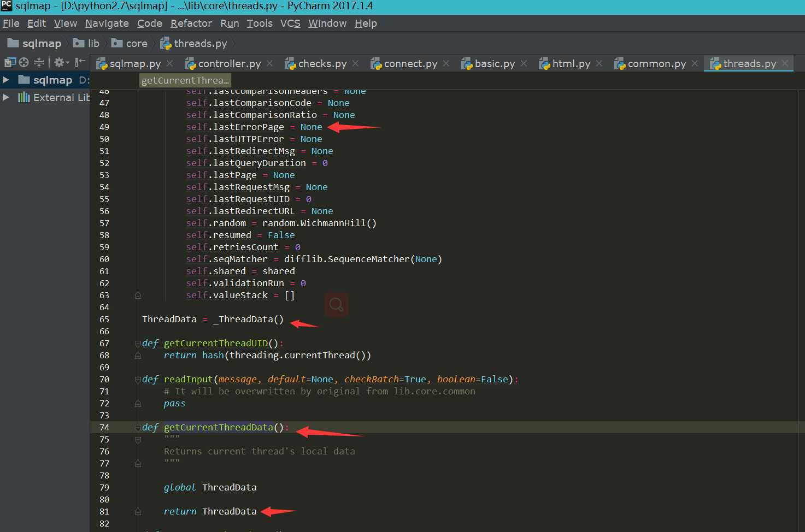Open the View menu
Image resolution: width=805 pixels, height=532 pixels.
[66, 23]
